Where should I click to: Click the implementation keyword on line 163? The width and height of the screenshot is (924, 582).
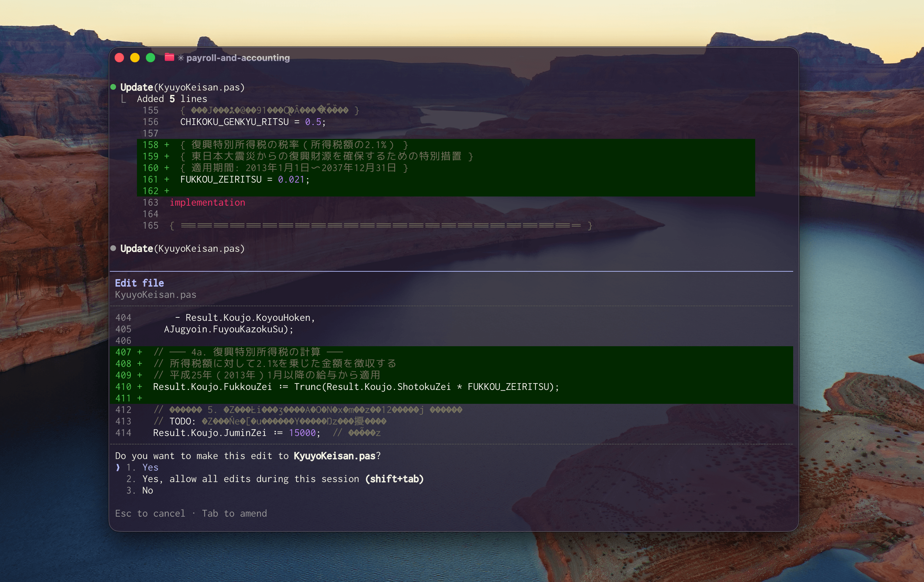point(207,203)
